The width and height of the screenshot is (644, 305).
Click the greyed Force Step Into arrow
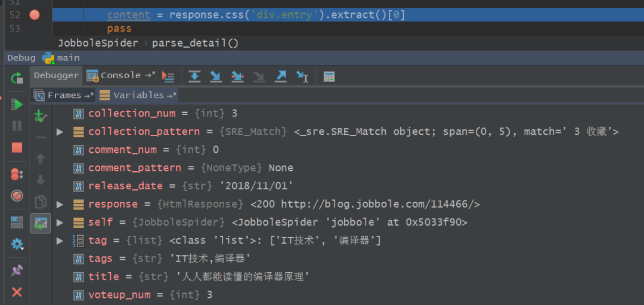click(259, 76)
